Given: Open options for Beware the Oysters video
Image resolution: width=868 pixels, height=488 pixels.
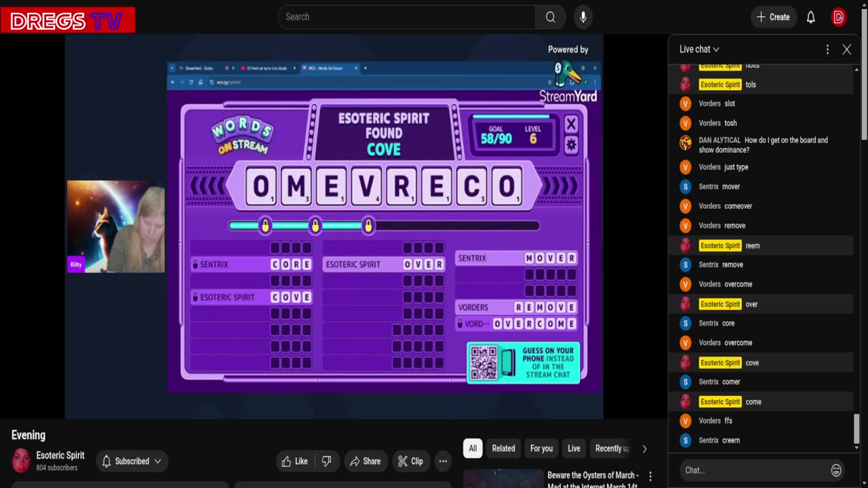Looking at the screenshot, I should [x=650, y=476].
